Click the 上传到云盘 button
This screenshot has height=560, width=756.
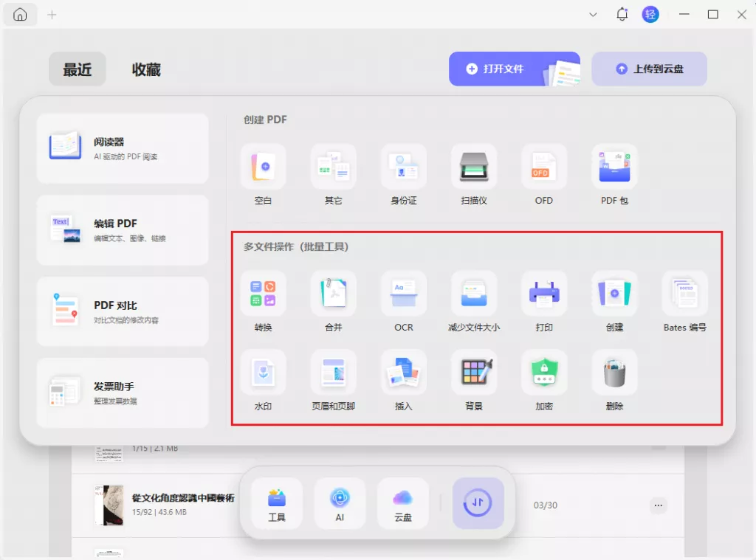coord(649,69)
